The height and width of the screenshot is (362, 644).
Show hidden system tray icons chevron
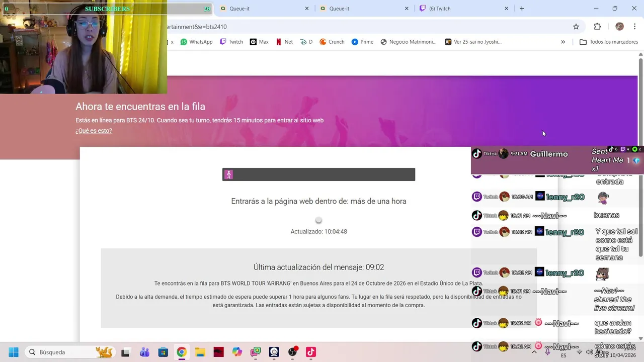pyautogui.click(x=534, y=352)
